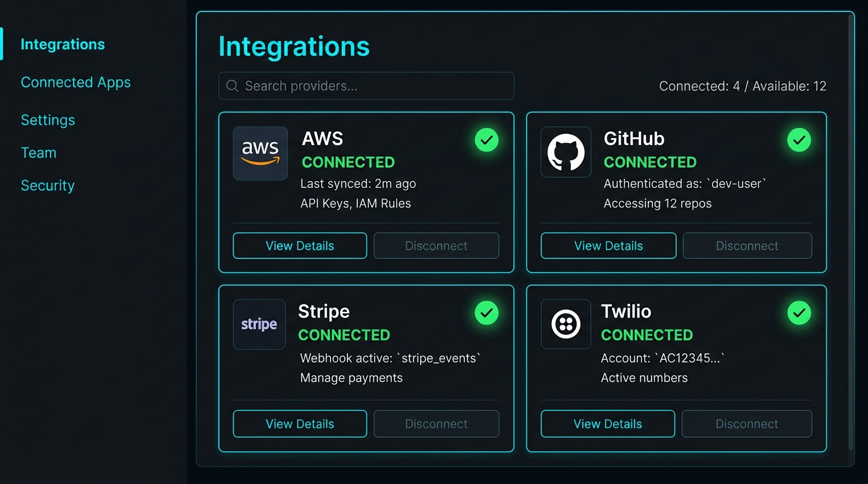Click the magnifying glass search icon
This screenshot has height=484, width=868.
click(x=232, y=86)
